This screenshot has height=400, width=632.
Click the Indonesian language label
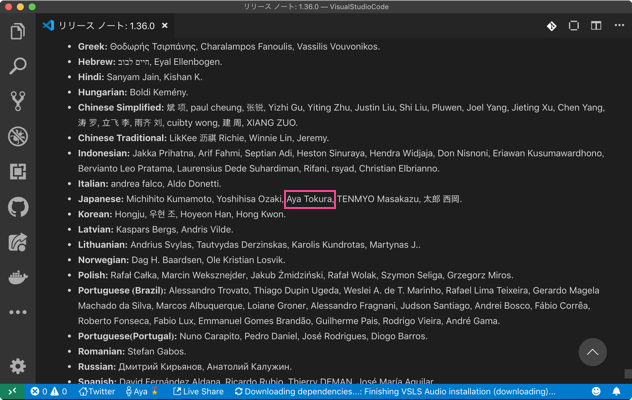104,153
